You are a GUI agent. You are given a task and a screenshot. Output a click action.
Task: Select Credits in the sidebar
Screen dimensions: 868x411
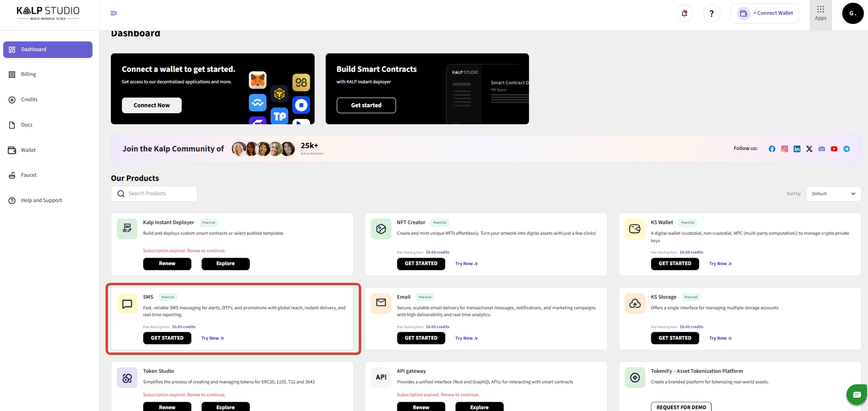[29, 100]
